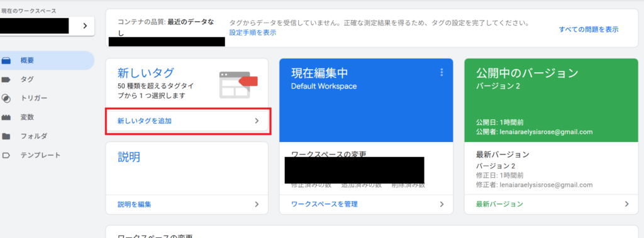644x238 pixels.
Task: Click the 公開者 email address
Action: click(x=546, y=132)
